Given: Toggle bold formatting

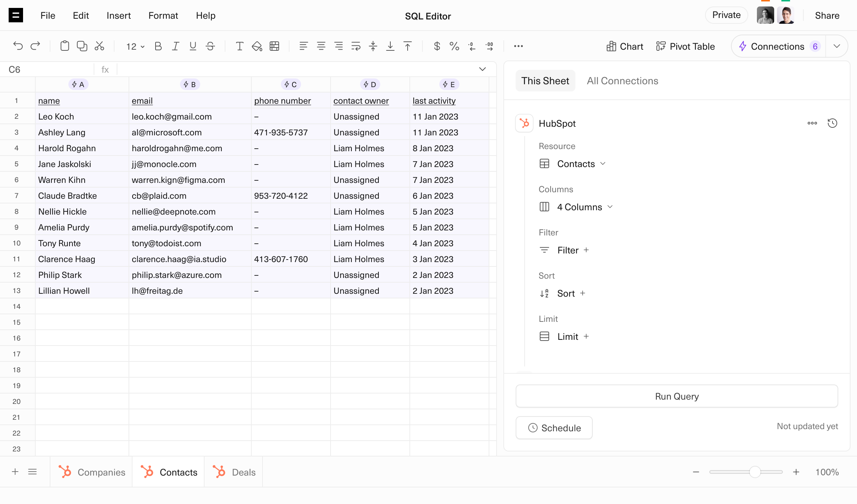Looking at the screenshot, I should [x=158, y=46].
